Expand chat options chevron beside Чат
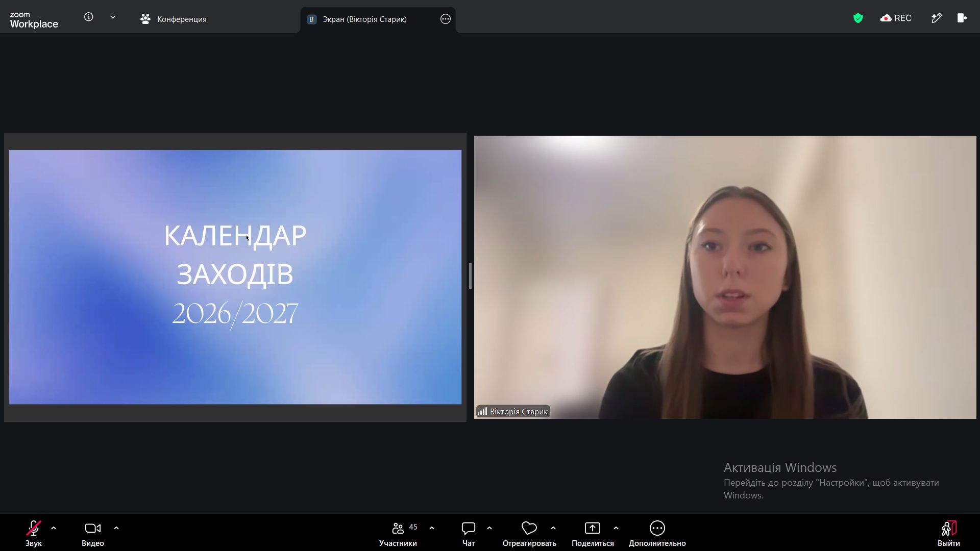This screenshot has height=551, width=980. click(489, 529)
